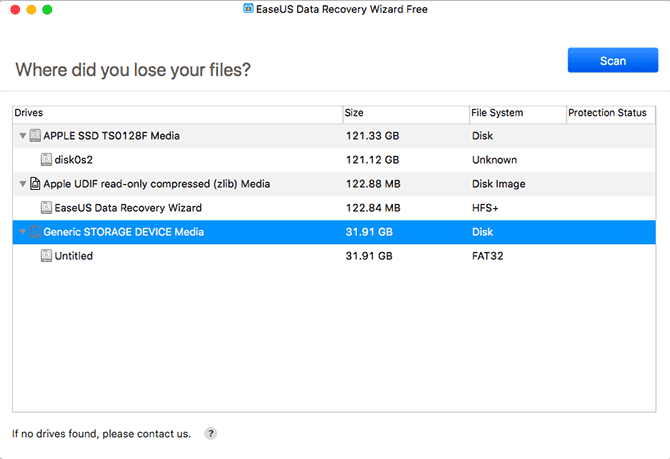Start scanning with the Scan button

click(612, 61)
